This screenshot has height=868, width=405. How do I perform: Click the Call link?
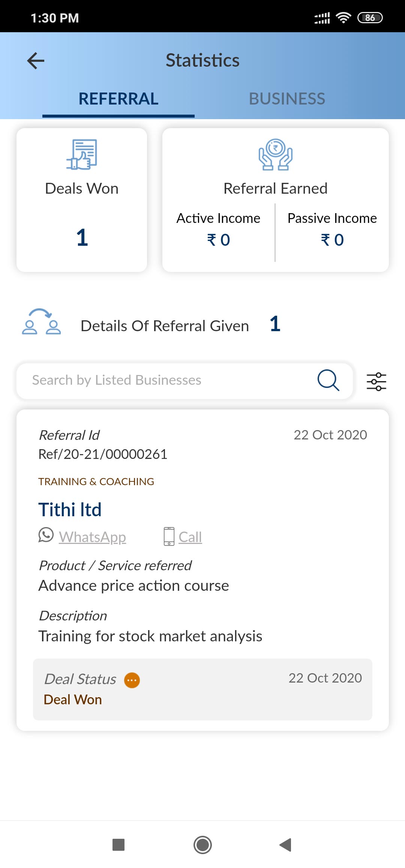coord(190,537)
